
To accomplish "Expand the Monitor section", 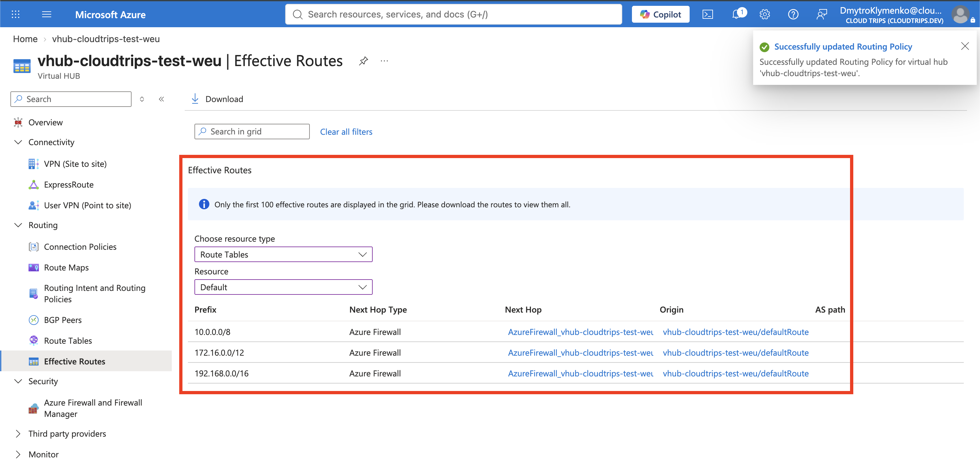I will tap(18, 454).
